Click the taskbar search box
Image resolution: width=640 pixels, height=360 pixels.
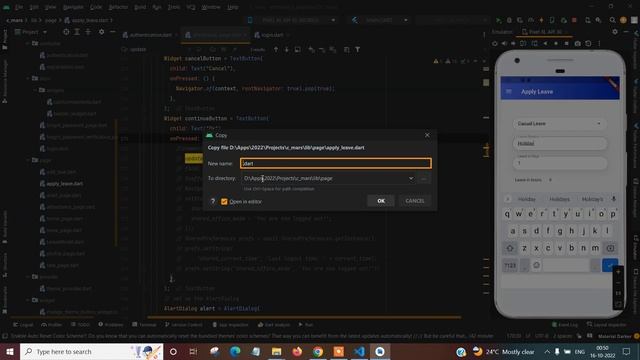(x=91, y=351)
